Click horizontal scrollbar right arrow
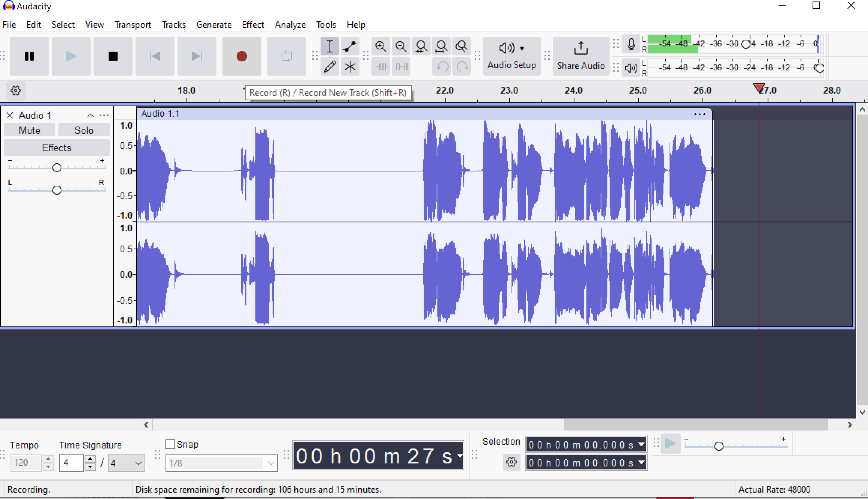The width and height of the screenshot is (868, 499). tap(850, 425)
